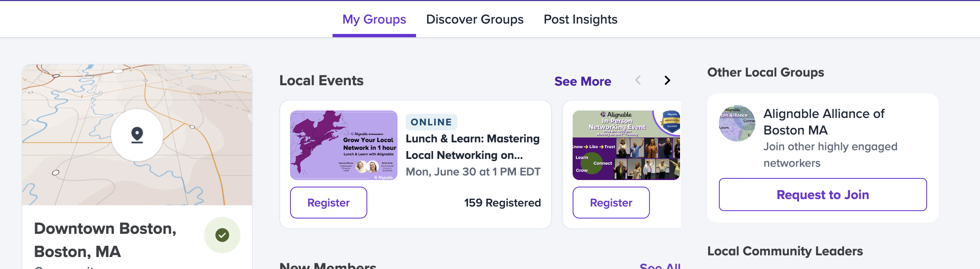Click the previous events left chevron
This screenshot has height=269, width=980.
coord(638,80)
